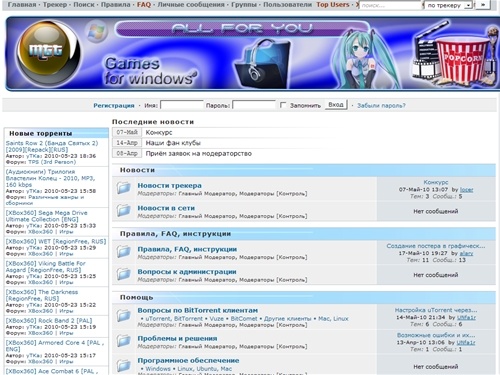Open the WET [RegionFree, RUS] torrent

(x=56, y=241)
